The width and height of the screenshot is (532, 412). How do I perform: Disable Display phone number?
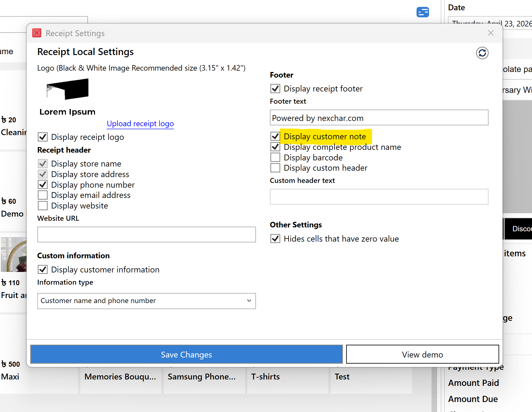43,184
